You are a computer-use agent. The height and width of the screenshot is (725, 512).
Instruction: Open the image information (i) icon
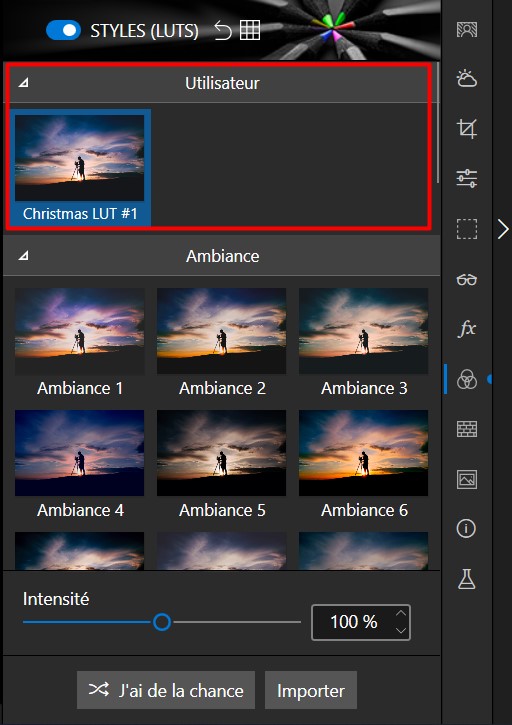(466, 528)
